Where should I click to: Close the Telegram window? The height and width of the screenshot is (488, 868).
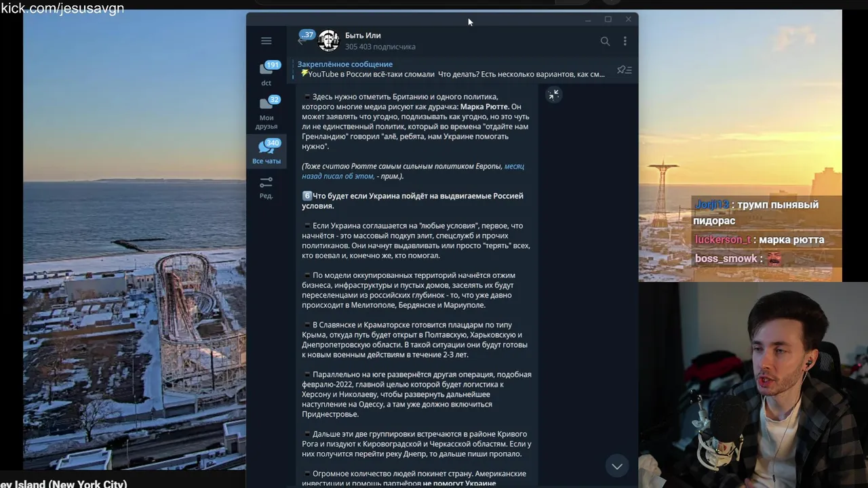(x=628, y=20)
